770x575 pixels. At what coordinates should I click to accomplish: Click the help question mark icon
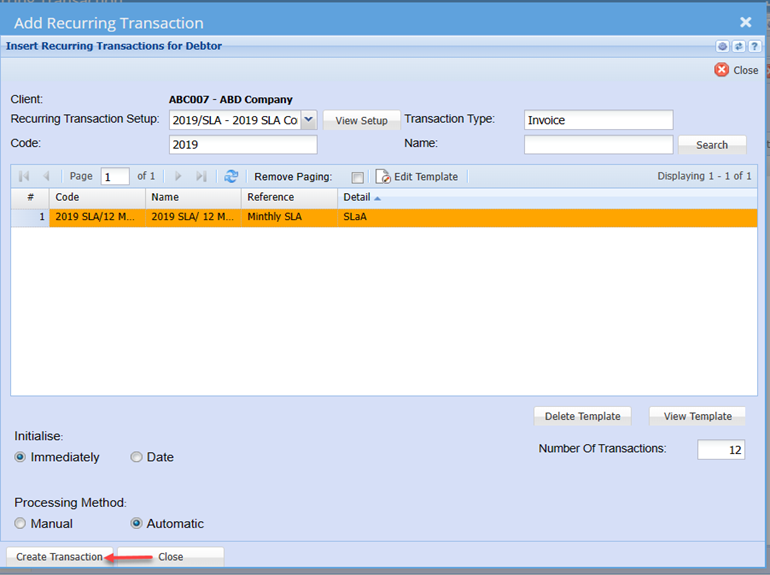(x=754, y=46)
